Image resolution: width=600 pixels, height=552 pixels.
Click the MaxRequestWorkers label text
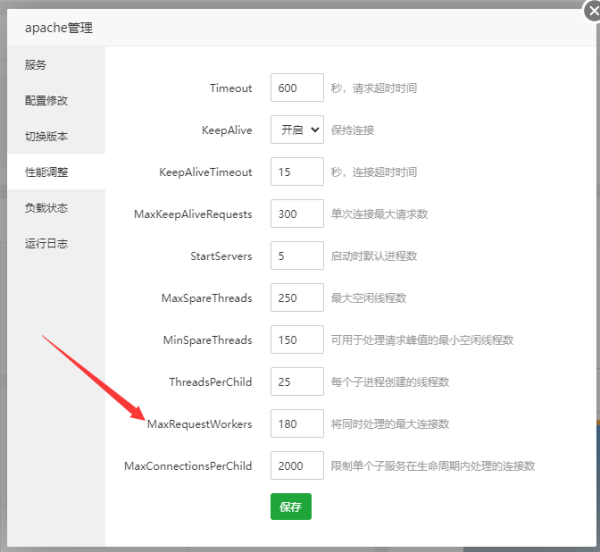[x=199, y=424]
